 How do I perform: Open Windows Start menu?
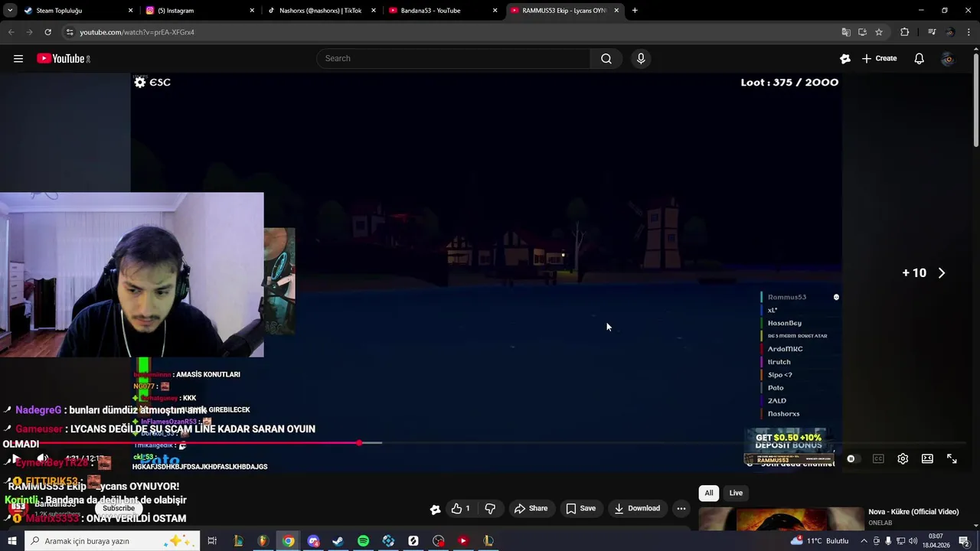click(11, 541)
